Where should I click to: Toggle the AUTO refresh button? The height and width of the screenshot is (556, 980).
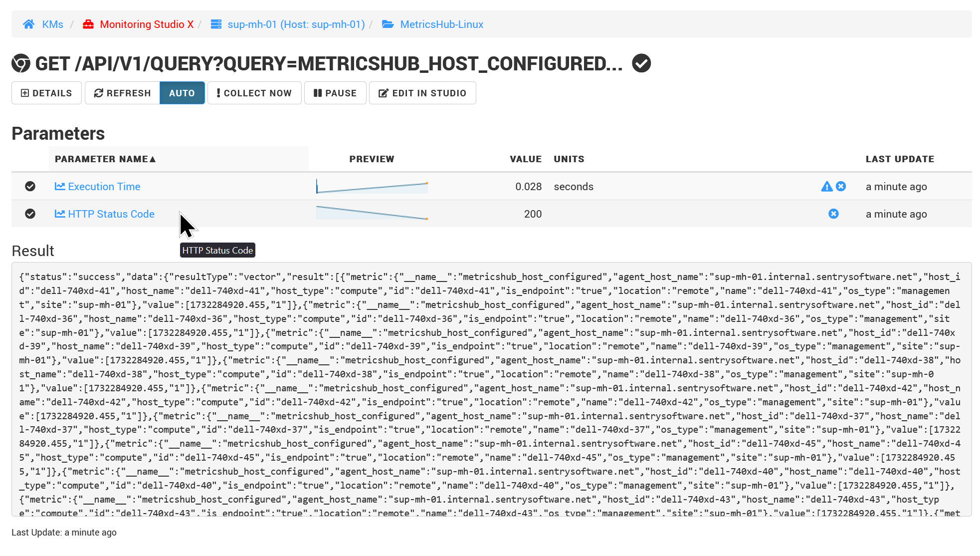[182, 93]
